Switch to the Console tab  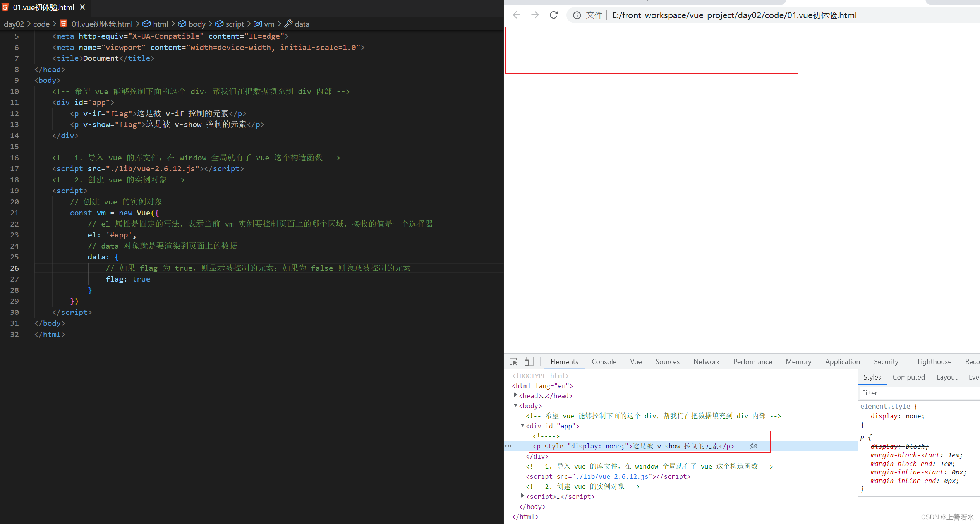(604, 362)
